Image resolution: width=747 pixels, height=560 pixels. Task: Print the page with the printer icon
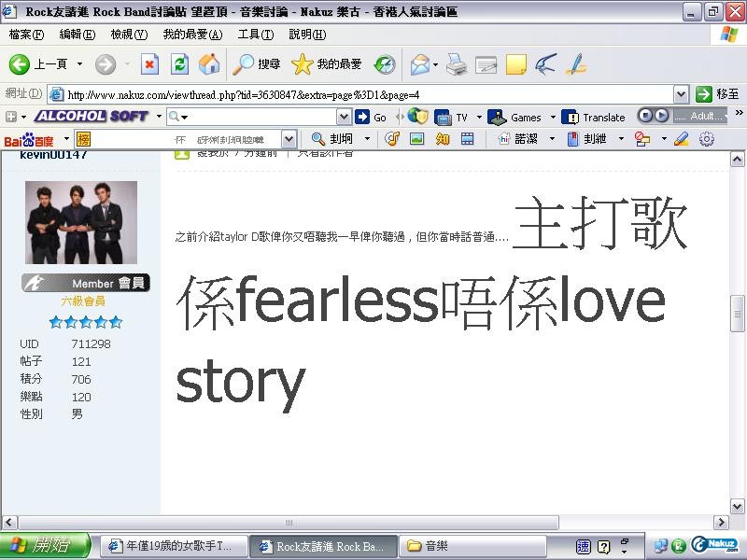pyautogui.click(x=456, y=64)
